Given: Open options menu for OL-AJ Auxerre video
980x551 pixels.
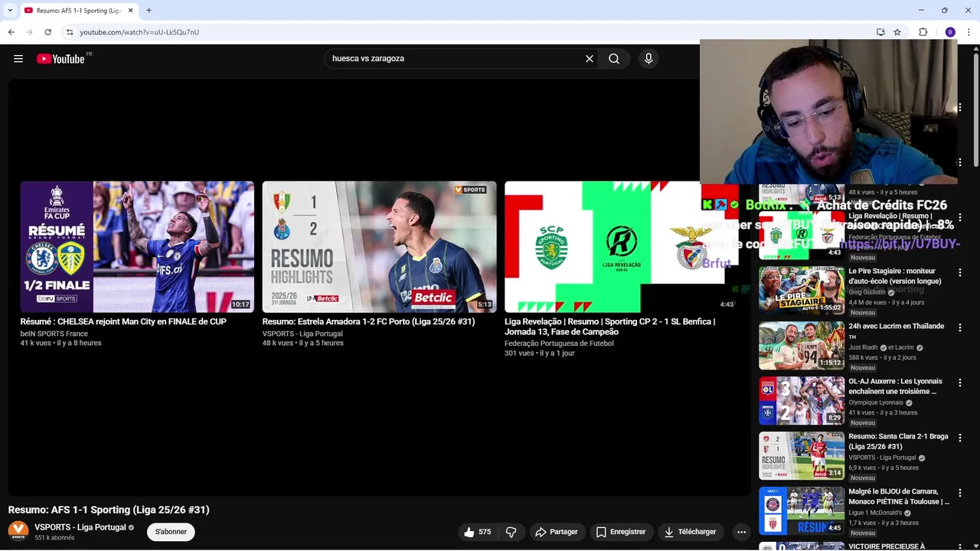Looking at the screenshot, I should point(959,383).
